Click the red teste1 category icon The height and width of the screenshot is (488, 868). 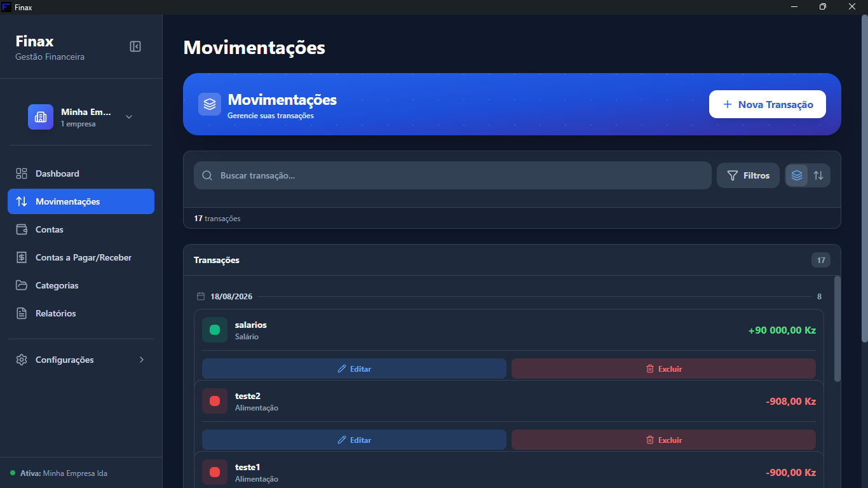pyautogui.click(x=215, y=472)
